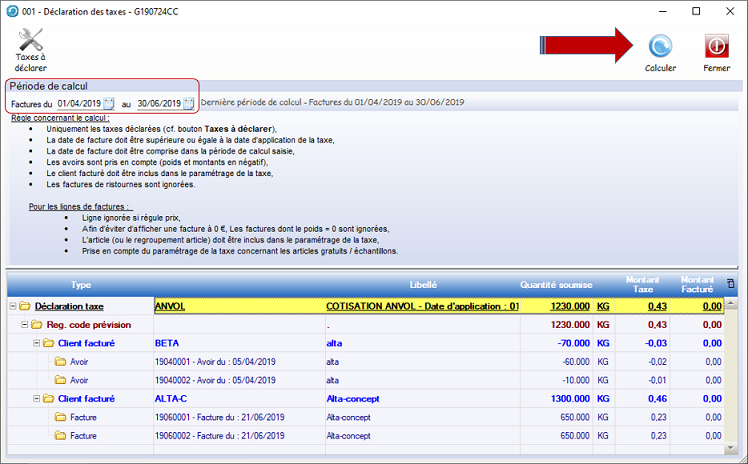This screenshot has width=748, height=464.
Task: Collapse the Déclaration taxe tree node
Action: coord(12,306)
